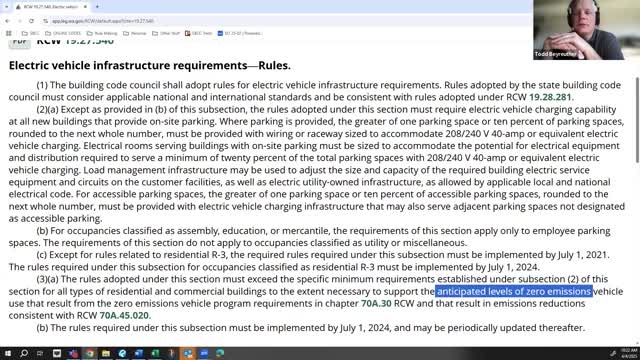Open Microsoft Excel from the taskbar

click(x=155, y=353)
